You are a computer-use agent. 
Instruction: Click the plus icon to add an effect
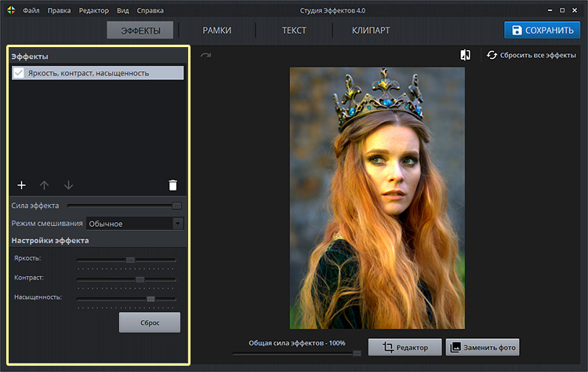(21, 185)
